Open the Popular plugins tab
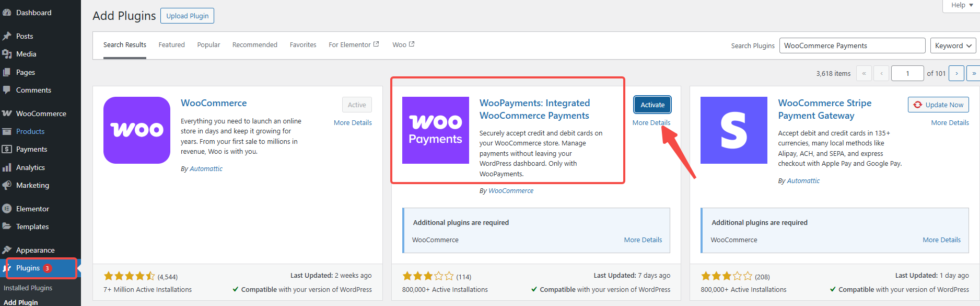 pyautogui.click(x=208, y=45)
